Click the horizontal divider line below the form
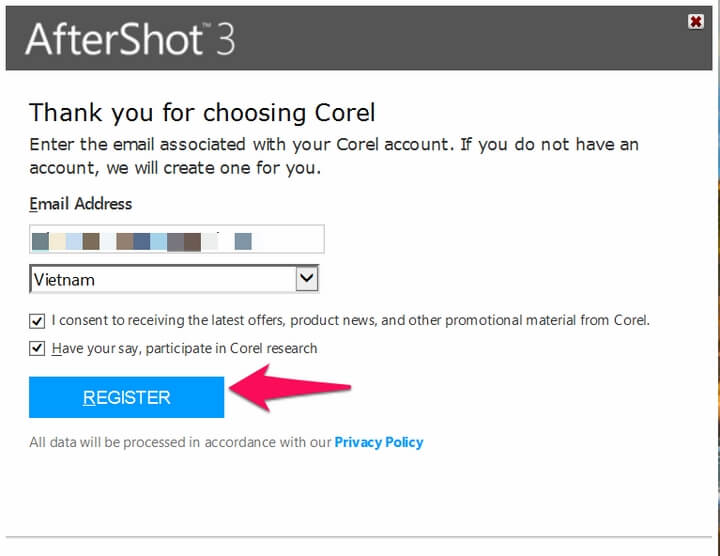 pyautogui.click(x=359, y=536)
